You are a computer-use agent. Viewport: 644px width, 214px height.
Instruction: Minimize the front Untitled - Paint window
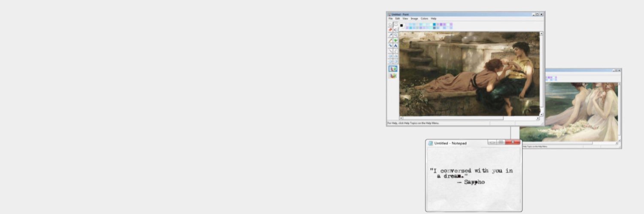534,15
